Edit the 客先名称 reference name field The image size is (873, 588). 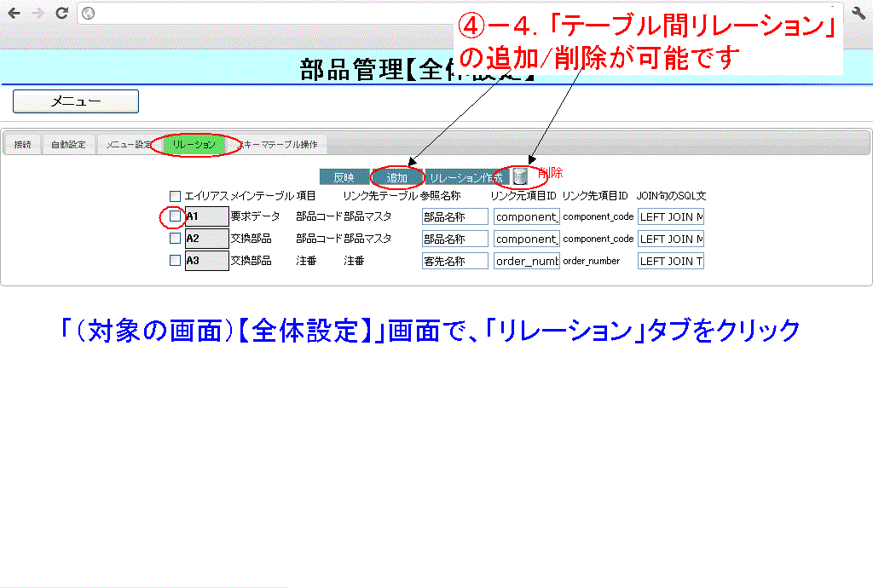pos(454,261)
